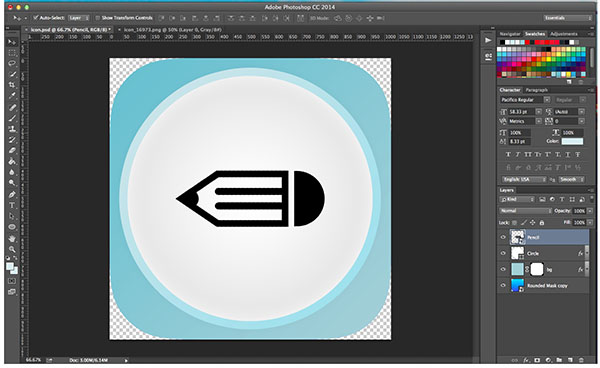Click the zoom level 66.67% status field

pyautogui.click(x=33, y=360)
